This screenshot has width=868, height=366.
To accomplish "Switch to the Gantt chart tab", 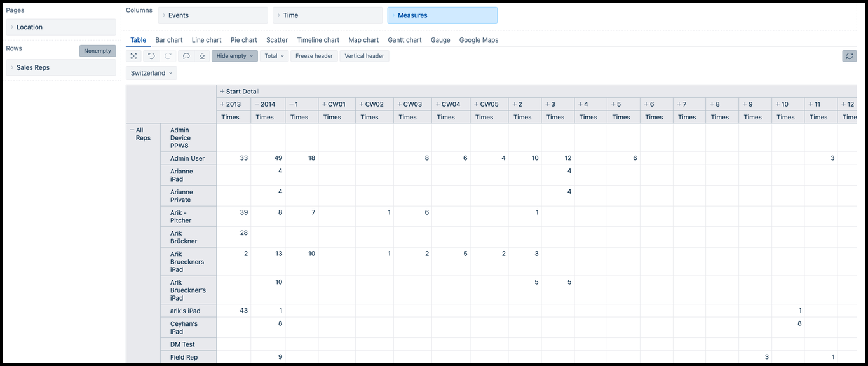I will pos(404,40).
